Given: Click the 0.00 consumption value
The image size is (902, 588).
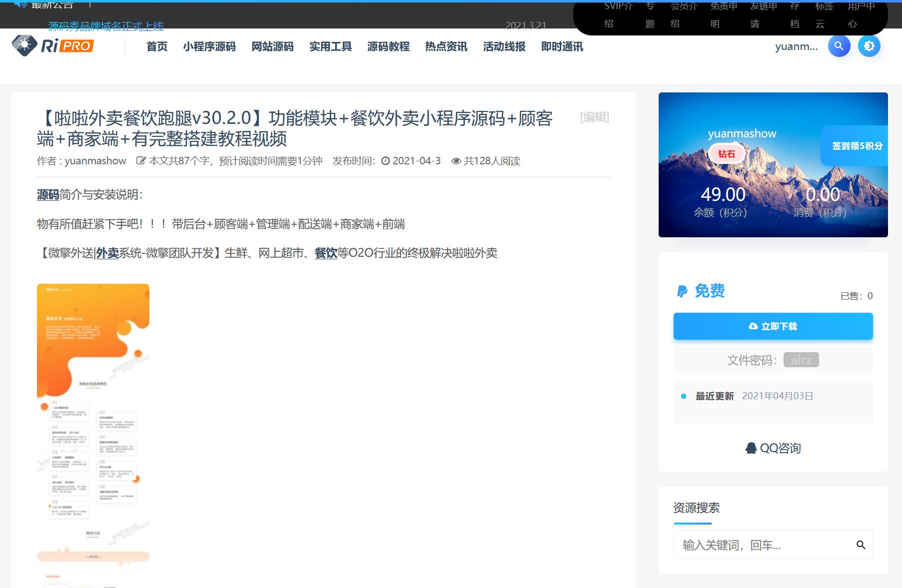Looking at the screenshot, I should pyautogui.click(x=823, y=194).
